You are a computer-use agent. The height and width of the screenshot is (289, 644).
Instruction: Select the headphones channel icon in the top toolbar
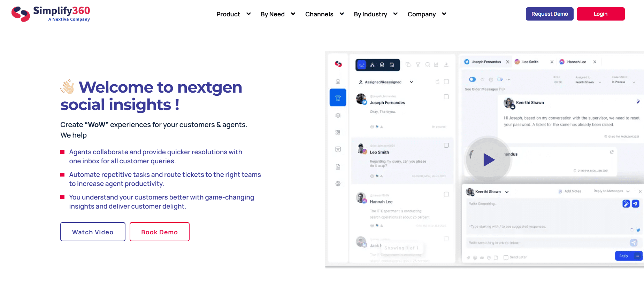382,65
